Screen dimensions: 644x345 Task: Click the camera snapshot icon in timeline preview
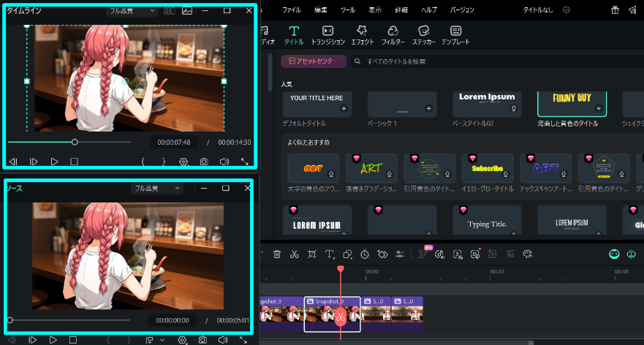click(204, 162)
